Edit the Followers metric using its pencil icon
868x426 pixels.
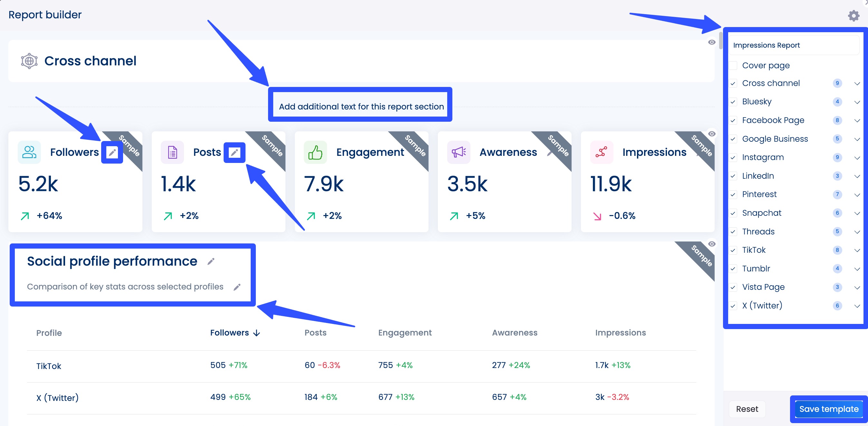(x=112, y=152)
